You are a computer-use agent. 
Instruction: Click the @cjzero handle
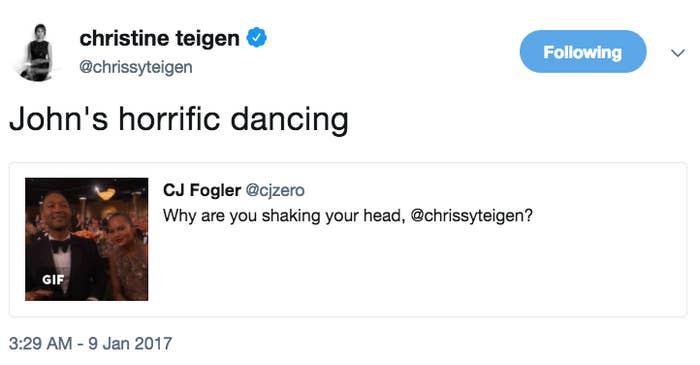[275, 191]
